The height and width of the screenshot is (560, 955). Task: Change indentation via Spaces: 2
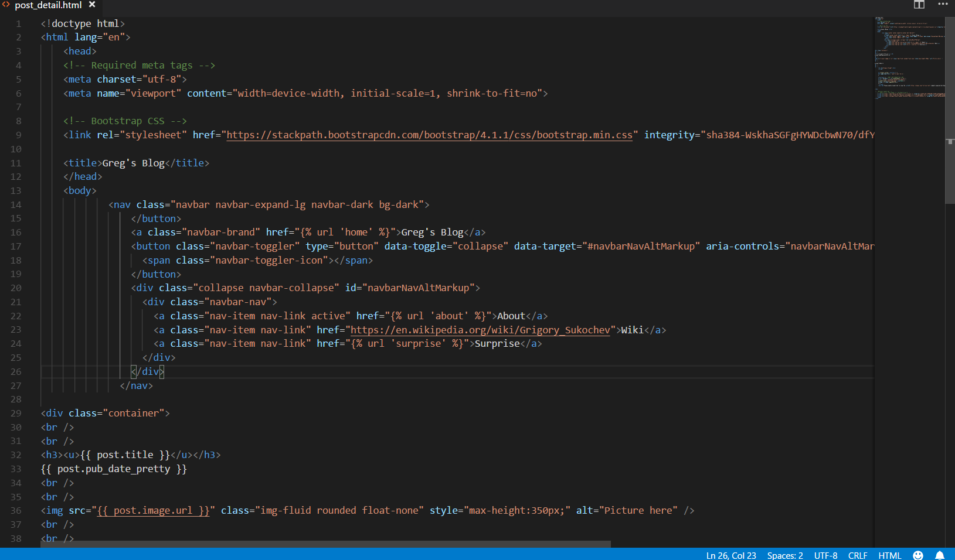coord(785,555)
